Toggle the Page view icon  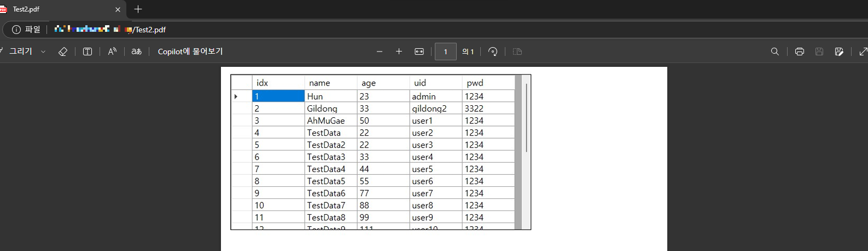point(517,52)
